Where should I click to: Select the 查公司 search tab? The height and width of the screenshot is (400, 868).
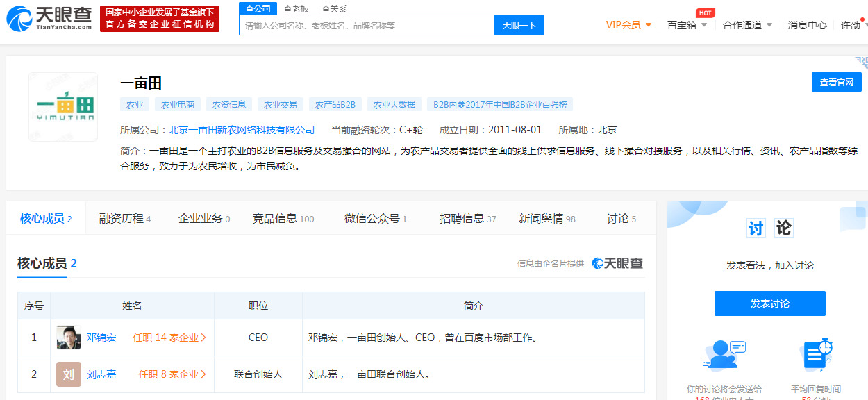click(x=258, y=8)
